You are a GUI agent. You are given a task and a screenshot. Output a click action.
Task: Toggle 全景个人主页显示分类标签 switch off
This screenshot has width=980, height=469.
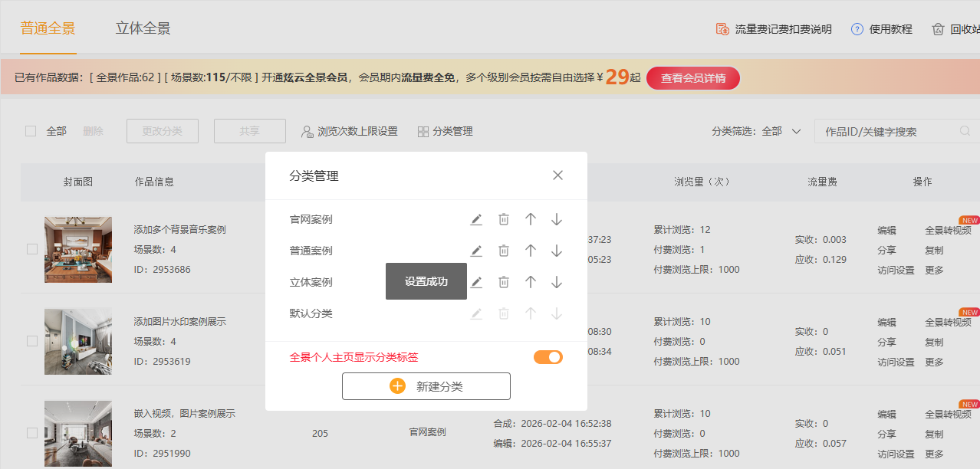(548, 357)
